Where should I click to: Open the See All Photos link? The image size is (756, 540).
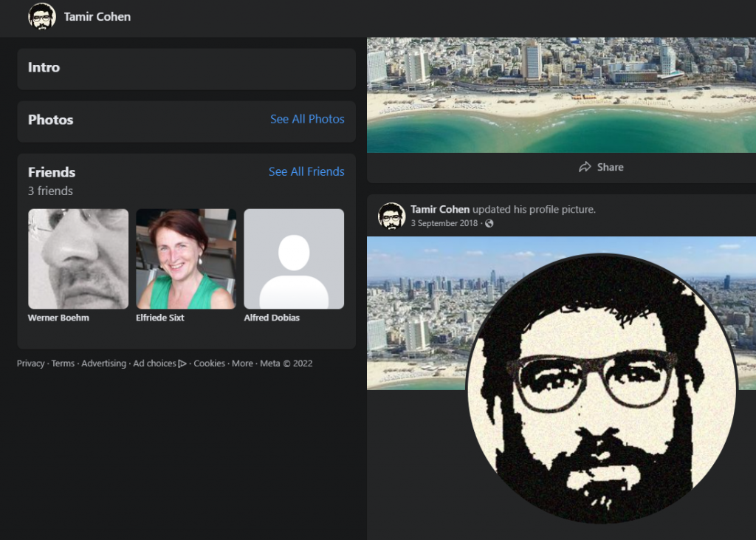click(307, 119)
